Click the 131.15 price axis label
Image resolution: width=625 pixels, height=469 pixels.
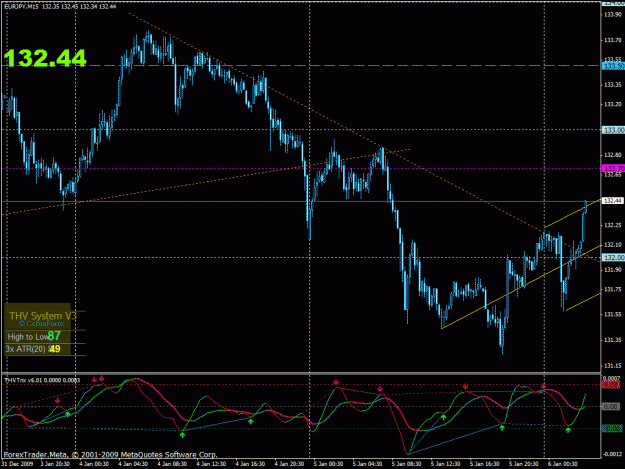click(x=613, y=366)
